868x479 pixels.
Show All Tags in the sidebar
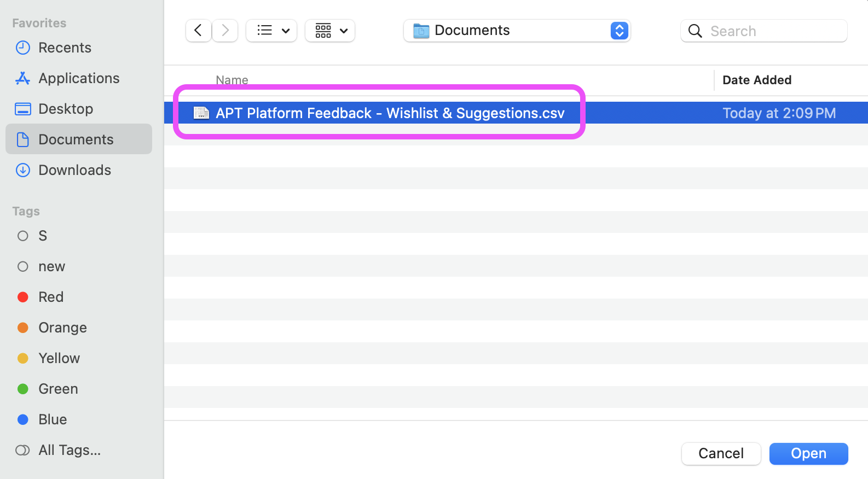(x=69, y=450)
